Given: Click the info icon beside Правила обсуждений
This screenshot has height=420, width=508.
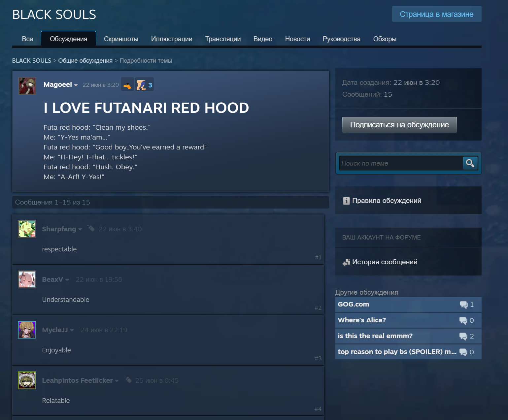Looking at the screenshot, I should (x=346, y=201).
